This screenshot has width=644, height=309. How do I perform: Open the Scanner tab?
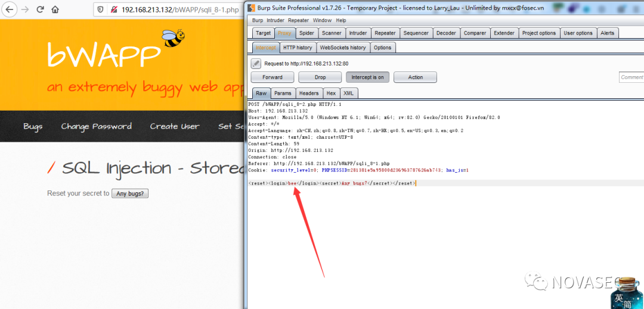[332, 33]
